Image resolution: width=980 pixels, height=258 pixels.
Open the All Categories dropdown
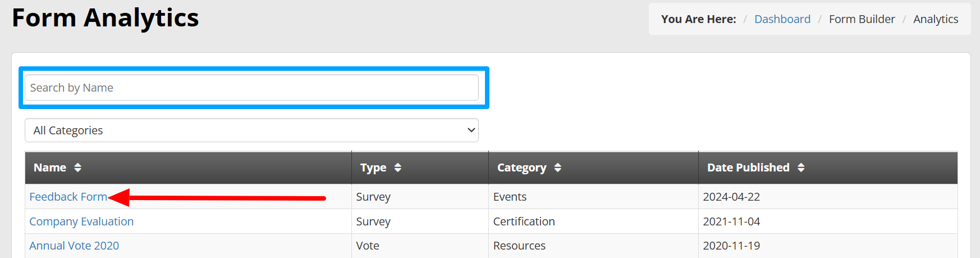[x=251, y=130]
